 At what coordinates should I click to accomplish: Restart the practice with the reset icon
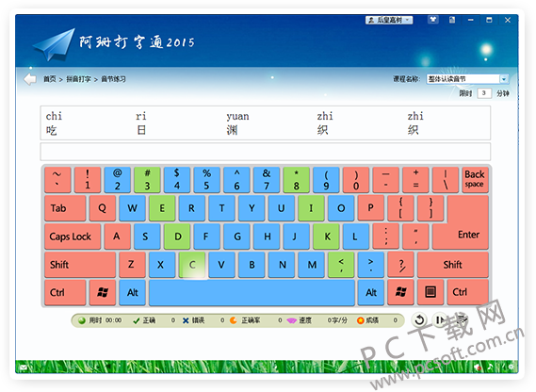(419, 320)
